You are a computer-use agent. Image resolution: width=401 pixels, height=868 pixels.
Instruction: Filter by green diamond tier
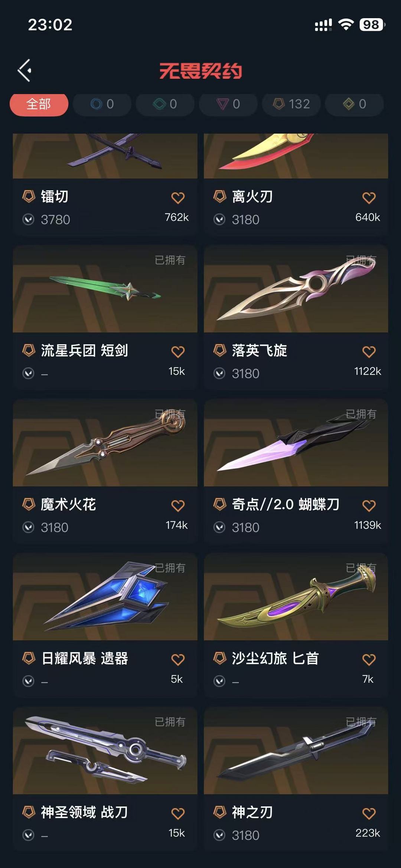pyautogui.click(x=165, y=104)
